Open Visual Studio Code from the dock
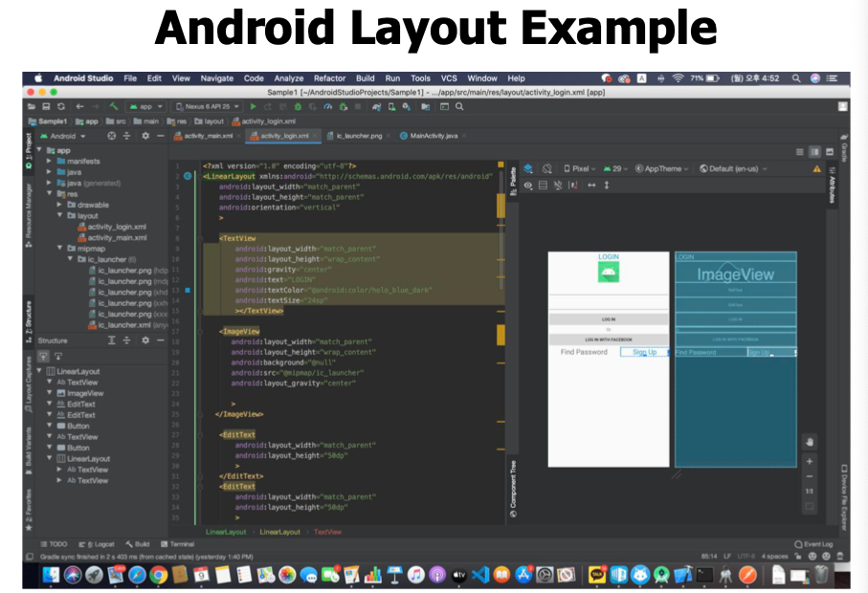868x593 pixels. click(480, 575)
